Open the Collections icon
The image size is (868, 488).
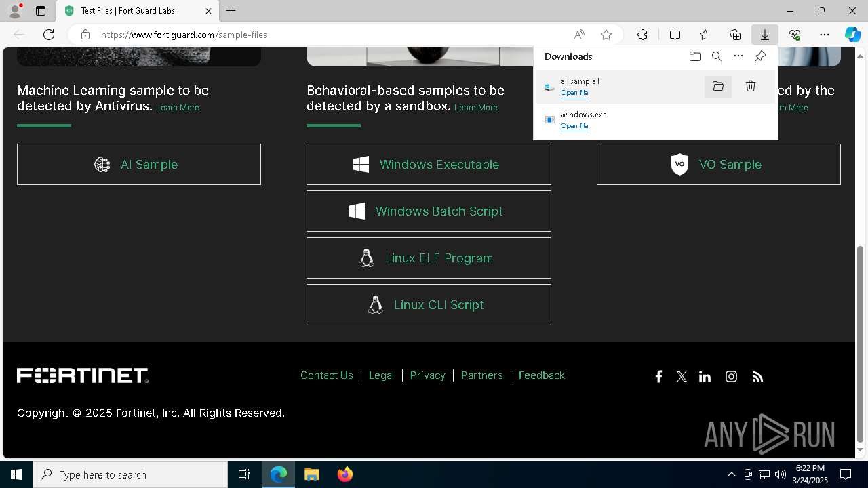click(735, 35)
